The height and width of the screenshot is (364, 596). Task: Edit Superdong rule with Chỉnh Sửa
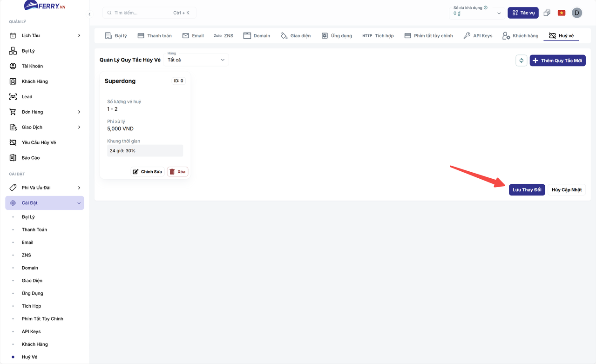pos(148,172)
